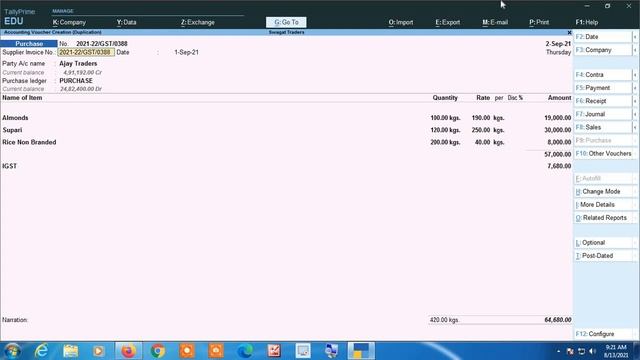Open File Explorer from taskbar
This screenshot has height=360, width=640.
point(71,351)
